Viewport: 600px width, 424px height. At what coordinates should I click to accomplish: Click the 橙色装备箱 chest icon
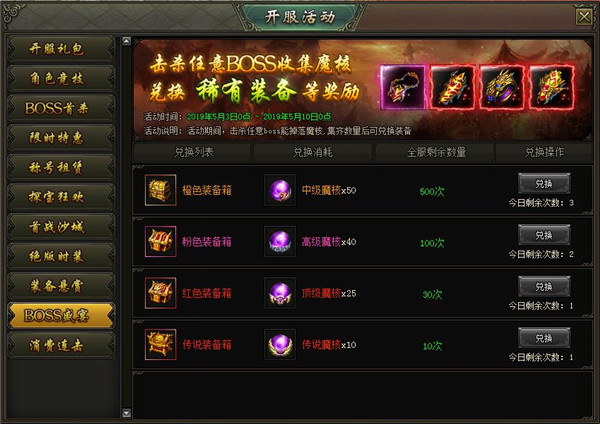161,190
